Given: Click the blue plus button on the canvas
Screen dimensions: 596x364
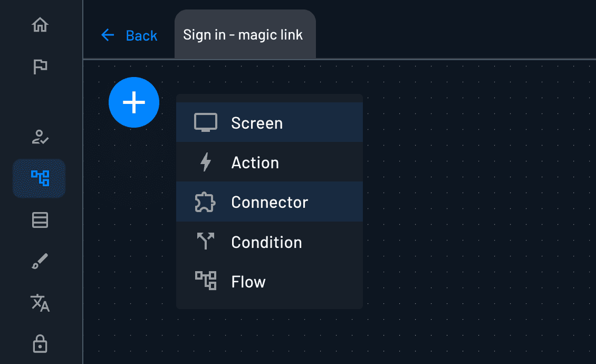Looking at the screenshot, I should click(x=133, y=102).
